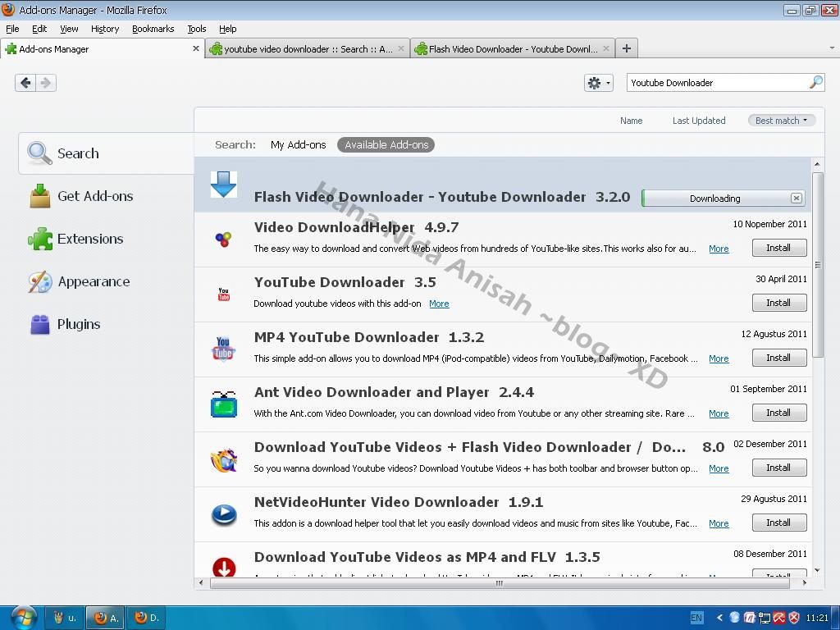Open the gear tools menu
This screenshot has width=840, height=630.
pos(598,83)
